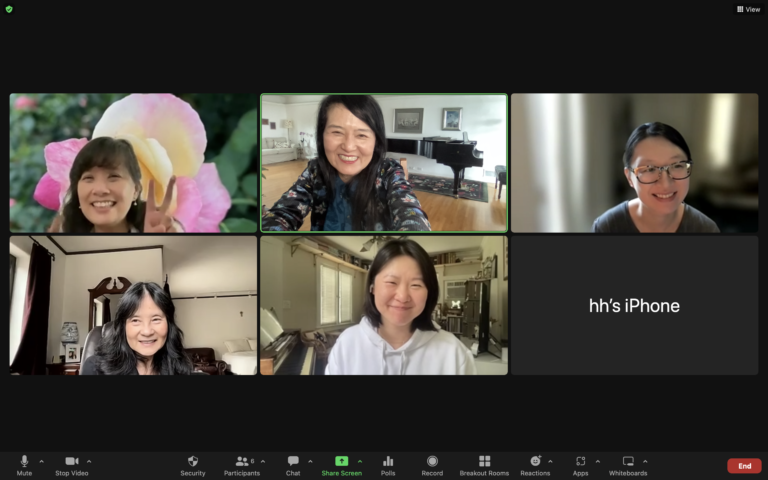
Task: Click the green Share Screen icon
Action: 341,461
